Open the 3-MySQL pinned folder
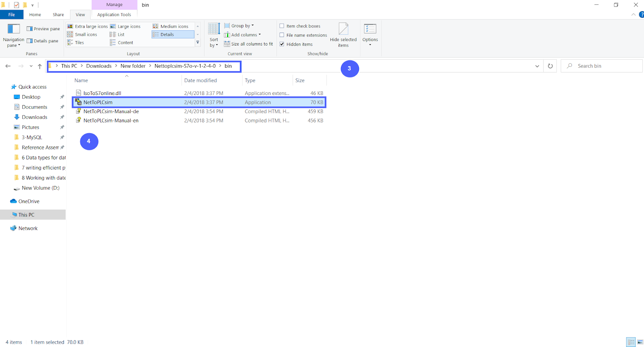The height and width of the screenshot is (347, 644). [x=32, y=137]
